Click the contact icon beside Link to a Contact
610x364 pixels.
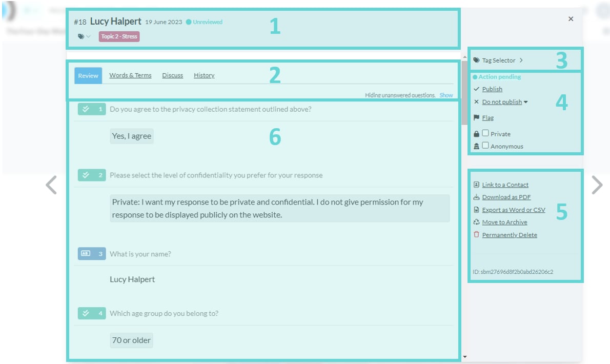tap(476, 185)
